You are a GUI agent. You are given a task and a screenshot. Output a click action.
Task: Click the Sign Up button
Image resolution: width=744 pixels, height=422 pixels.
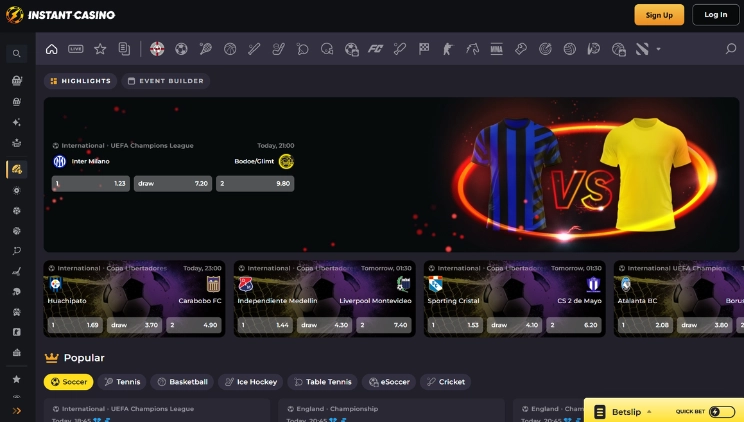click(x=659, y=15)
